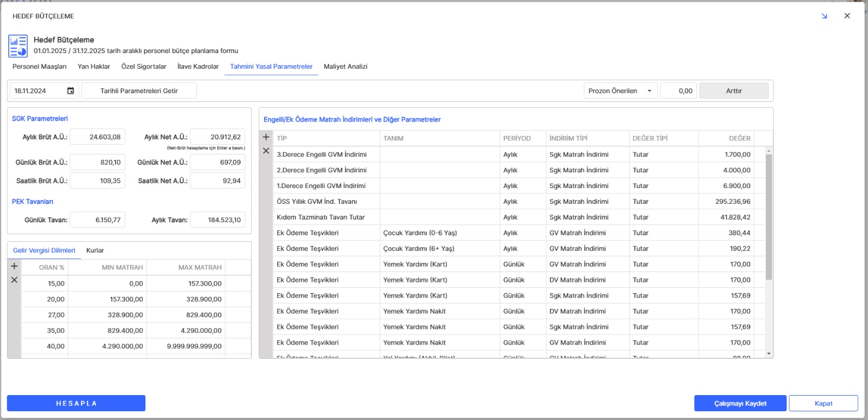Image resolution: width=868 pixels, height=420 pixels.
Task: Remove selected row from Engelli/Ek Ödeme grid
Action: (x=266, y=151)
